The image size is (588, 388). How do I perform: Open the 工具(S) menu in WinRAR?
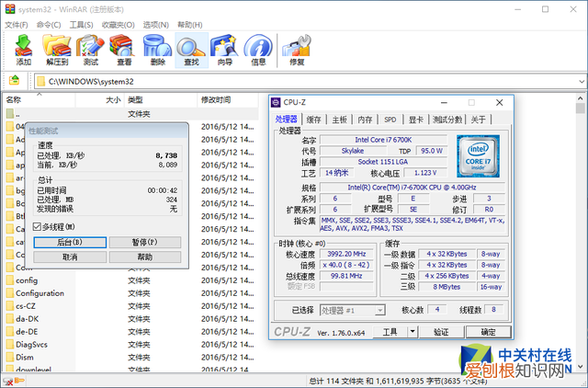(82, 25)
